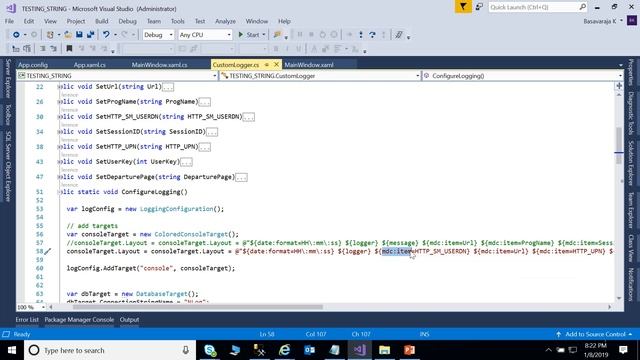Open the Tools menu

178,21
